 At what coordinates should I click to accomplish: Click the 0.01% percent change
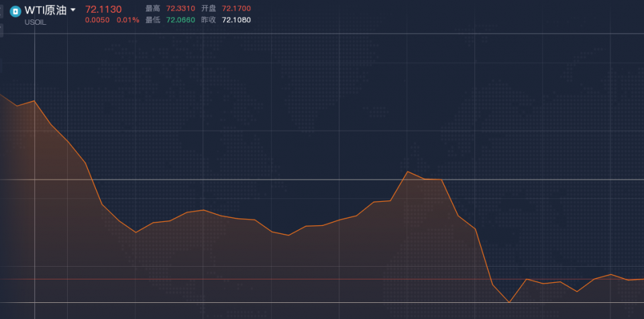127,19
